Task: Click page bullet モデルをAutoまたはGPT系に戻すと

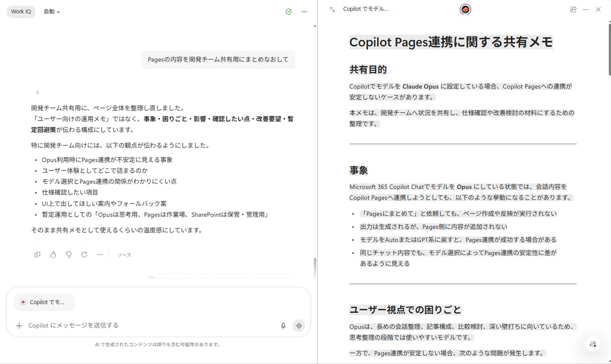Action: (458, 240)
